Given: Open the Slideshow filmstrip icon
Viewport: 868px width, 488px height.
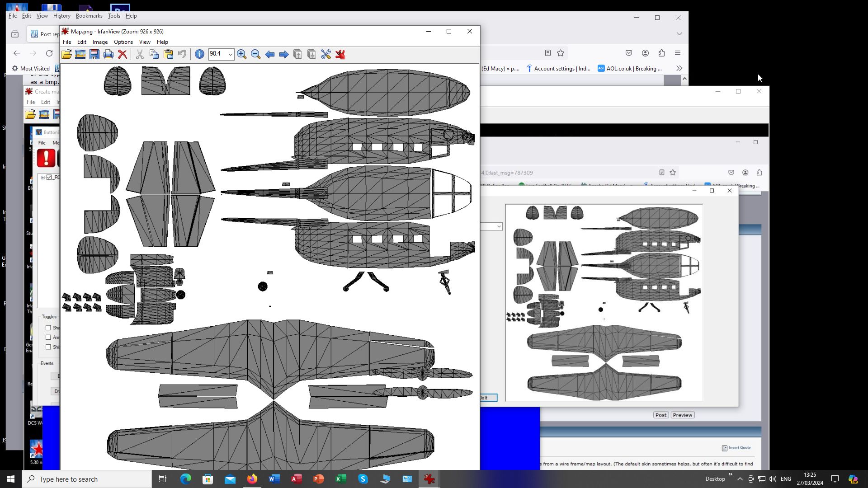Looking at the screenshot, I should point(80,54).
